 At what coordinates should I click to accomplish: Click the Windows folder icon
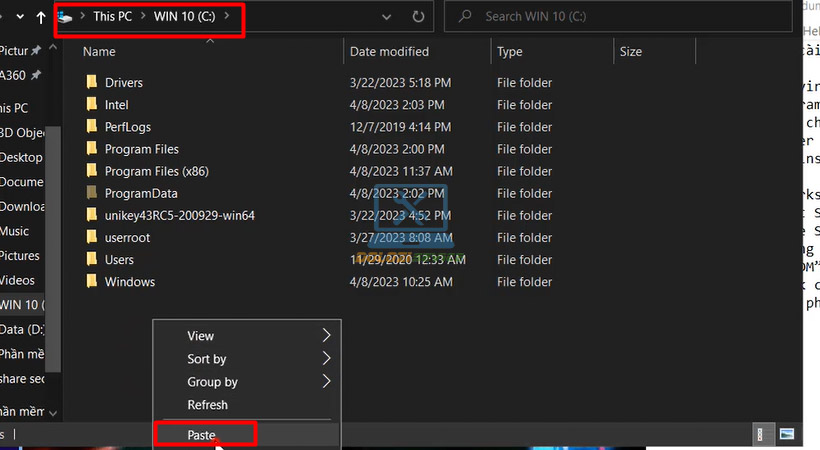92,282
